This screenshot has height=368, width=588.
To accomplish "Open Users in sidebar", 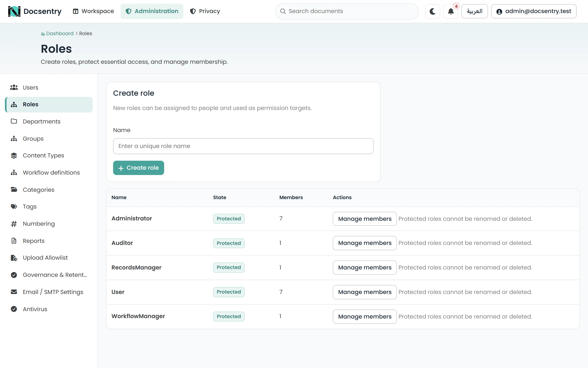I will 49,87.
